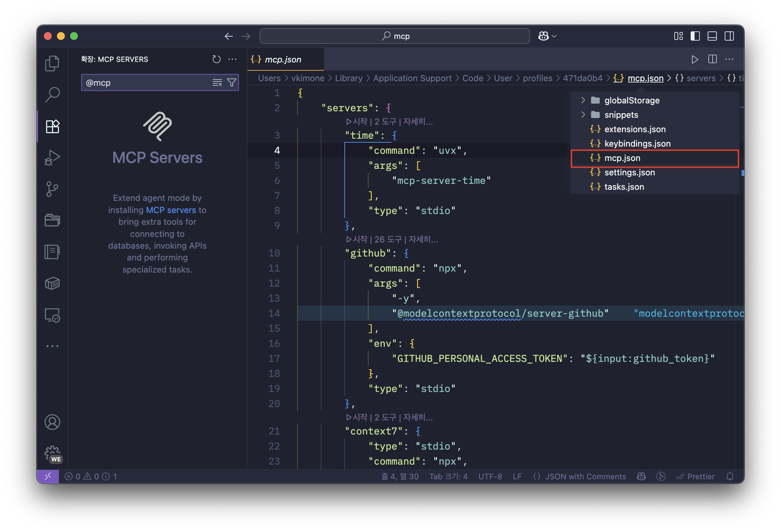The image size is (781, 532).
Task: Open the Explorer view in the activity bar
Action: click(x=52, y=63)
